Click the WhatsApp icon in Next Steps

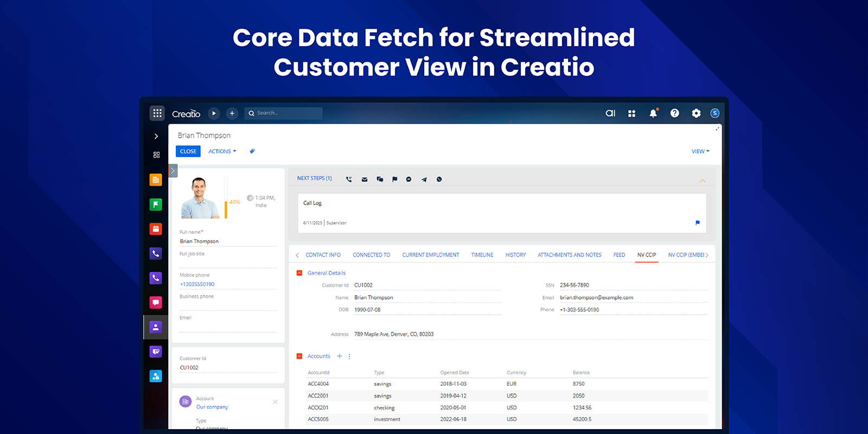439,179
